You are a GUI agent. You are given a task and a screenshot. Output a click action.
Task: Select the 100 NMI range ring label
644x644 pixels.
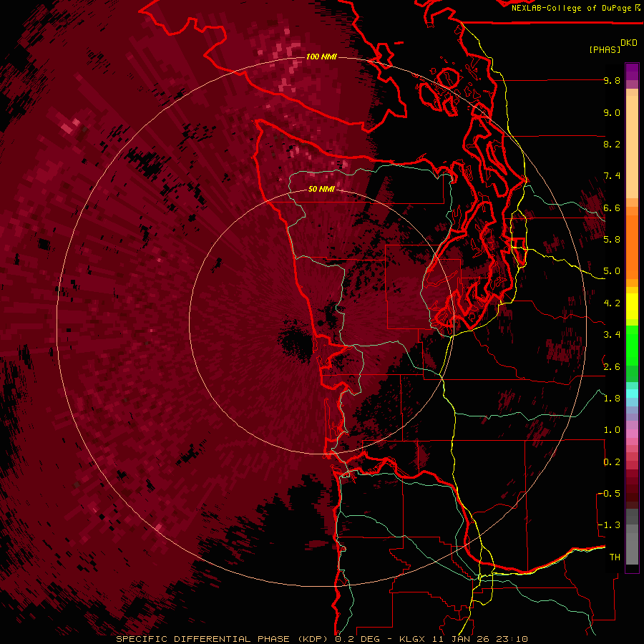click(321, 57)
